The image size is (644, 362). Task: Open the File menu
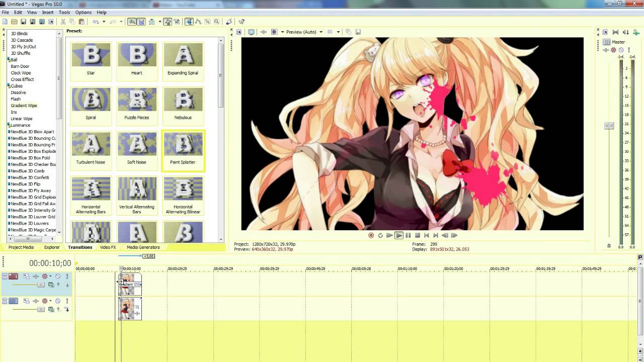(x=6, y=12)
